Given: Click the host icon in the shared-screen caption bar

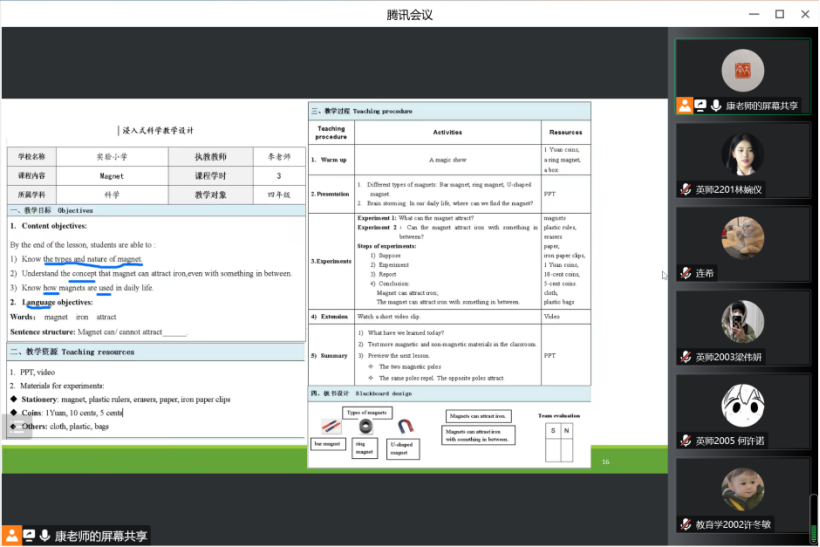Looking at the screenshot, I should (x=12, y=536).
